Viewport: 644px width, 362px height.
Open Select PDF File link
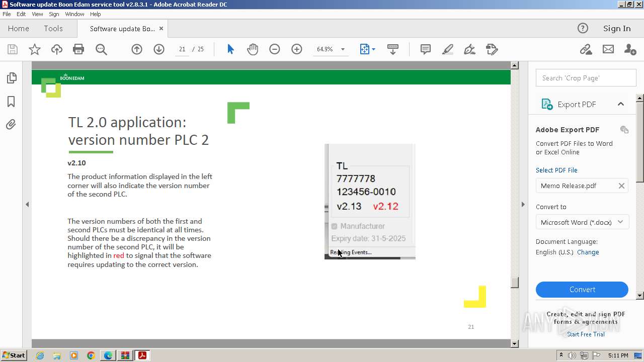(556, 170)
